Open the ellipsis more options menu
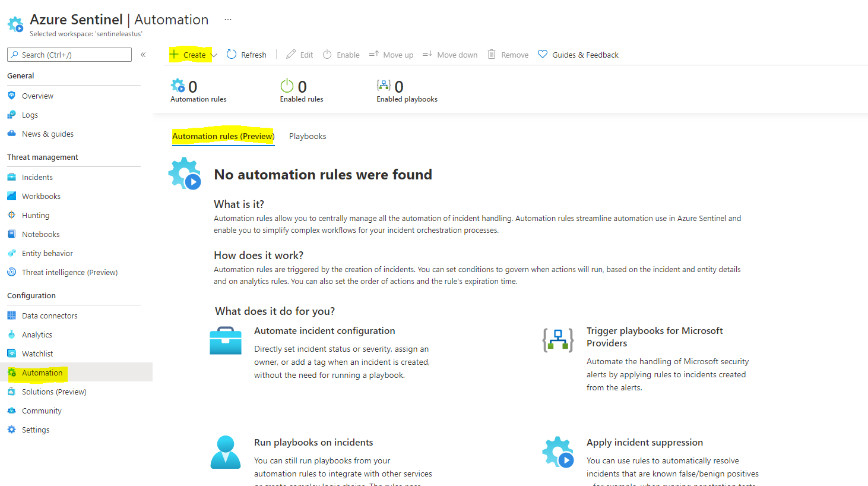Screen dimensions: 868x486 (x=228, y=20)
